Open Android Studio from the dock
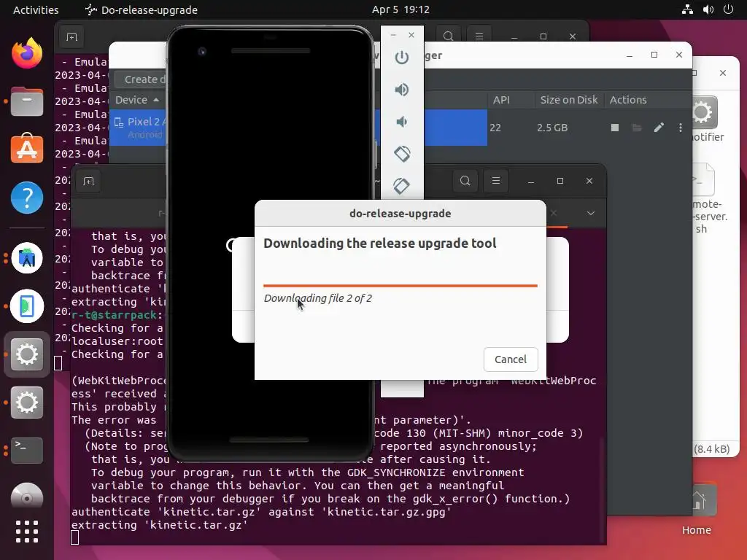Viewport: 747px width, 560px height. click(x=27, y=258)
